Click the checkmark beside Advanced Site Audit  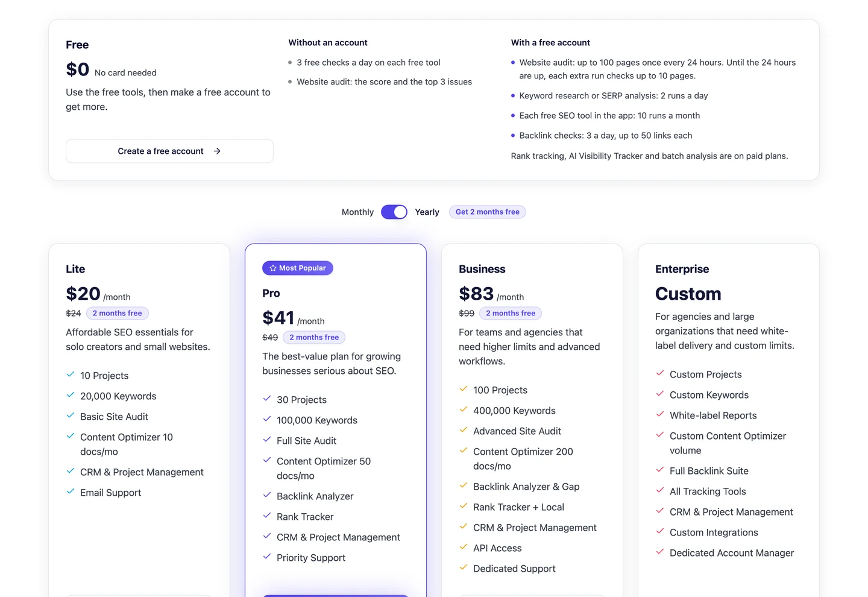(464, 431)
